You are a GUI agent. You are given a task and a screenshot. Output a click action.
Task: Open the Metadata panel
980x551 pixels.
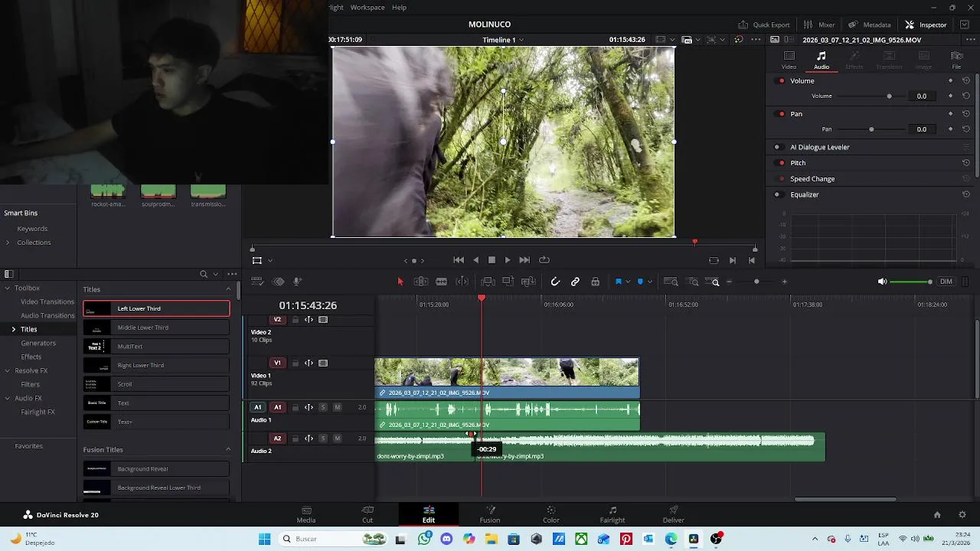point(869,24)
